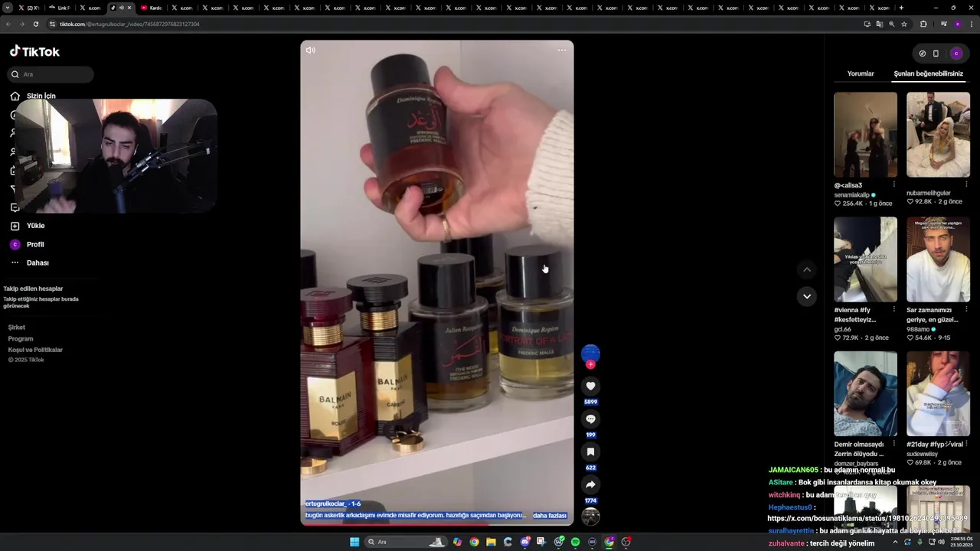Open the Şirket footer link
Image resolution: width=980 pixels, height=551 pixels.
tap(17, 328)
